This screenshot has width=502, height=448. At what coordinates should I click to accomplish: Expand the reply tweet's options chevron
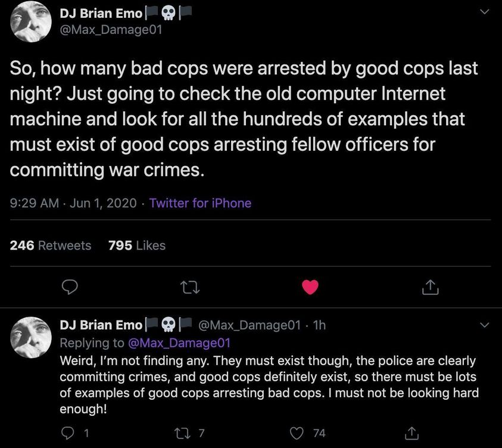click(x=484, y=325)
